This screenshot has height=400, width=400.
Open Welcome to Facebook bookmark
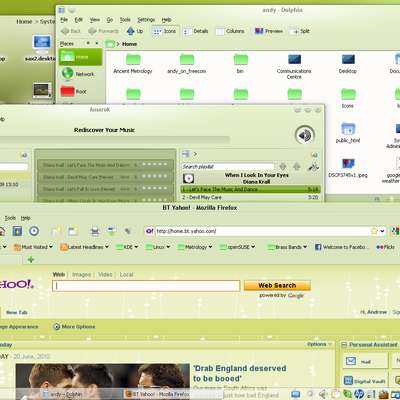point(342,247)
